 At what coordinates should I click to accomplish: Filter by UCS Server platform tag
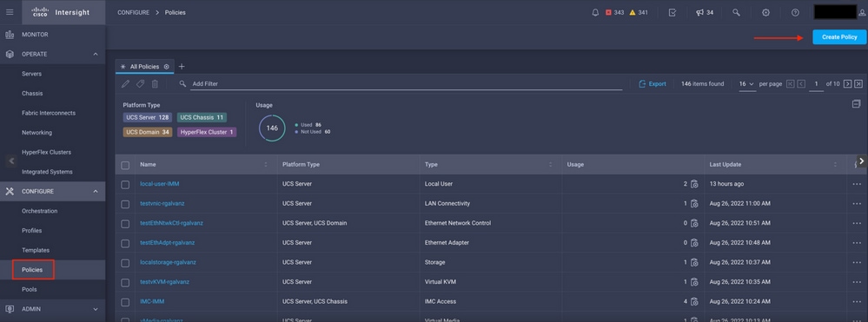point(147,117)
